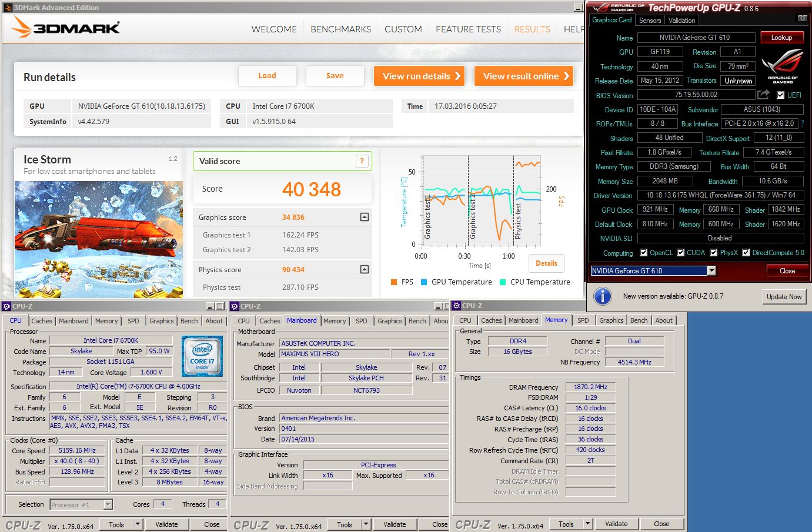Click the Valid score help question mark

362,161
